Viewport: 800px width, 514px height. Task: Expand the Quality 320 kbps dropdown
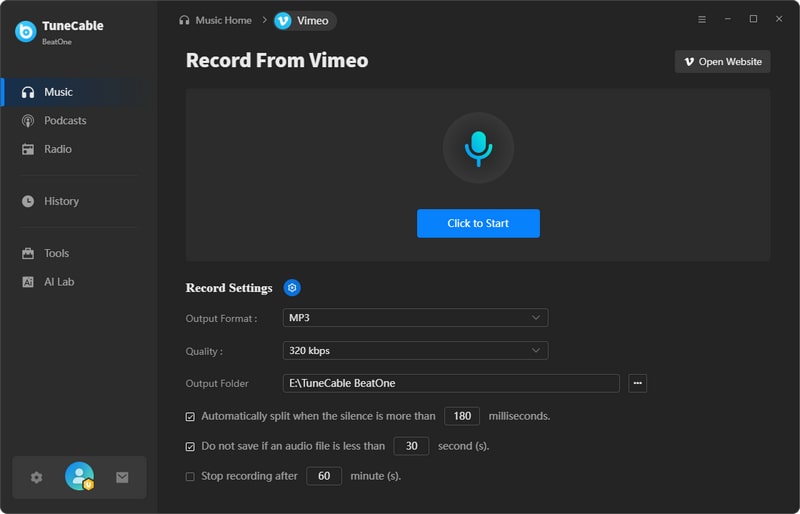(x=415, y=351)
